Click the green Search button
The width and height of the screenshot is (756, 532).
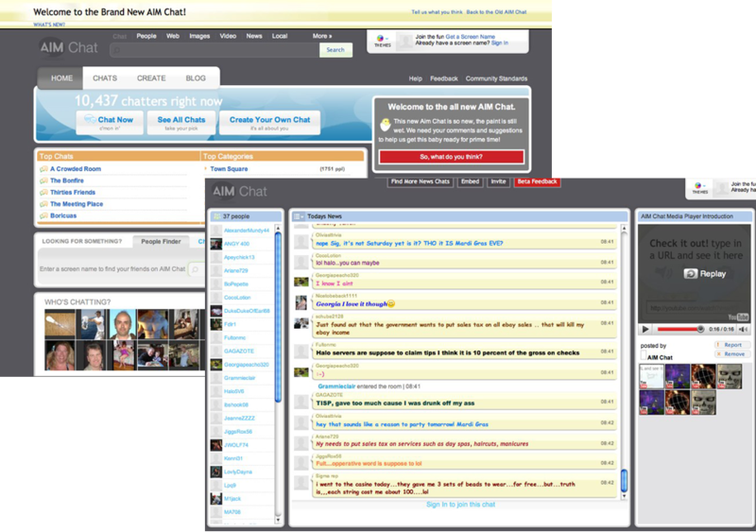tap(335, 50)
